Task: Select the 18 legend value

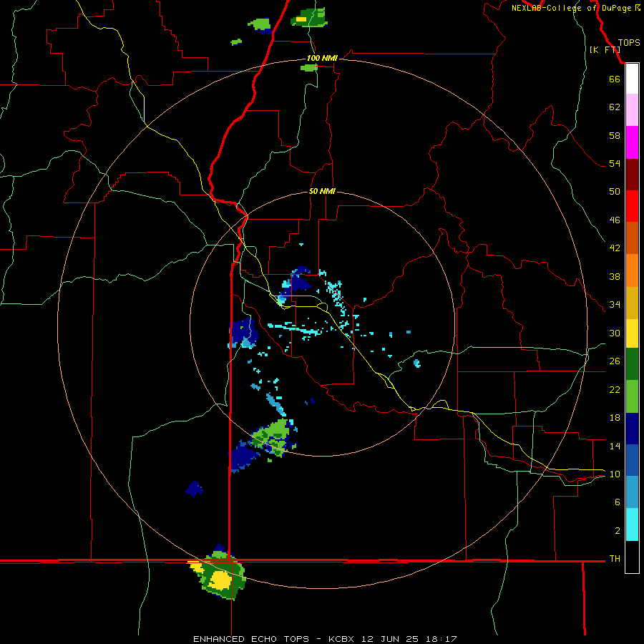Action: [615, 418]
